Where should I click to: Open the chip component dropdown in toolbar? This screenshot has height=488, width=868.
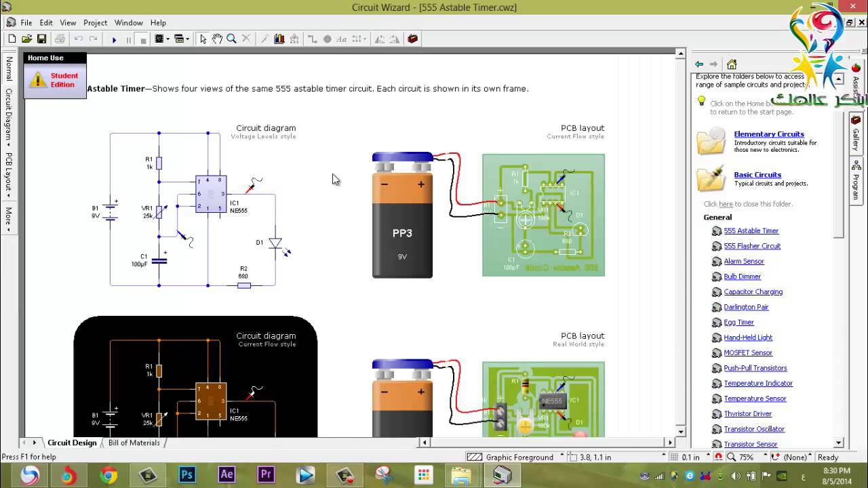pyautogui.click(x=162, y=39)
